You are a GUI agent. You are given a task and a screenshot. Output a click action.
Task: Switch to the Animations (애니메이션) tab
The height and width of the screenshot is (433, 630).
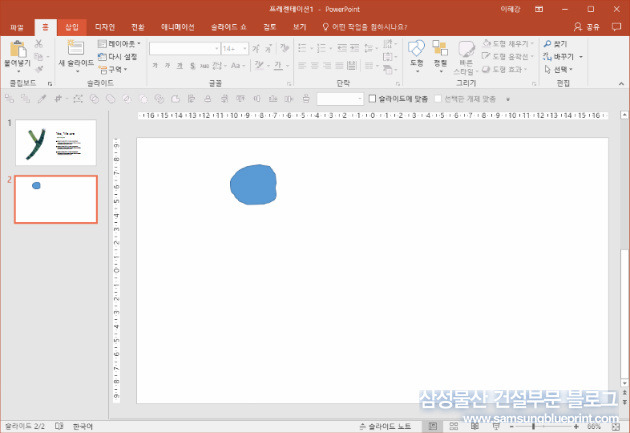[x=178, y=27]
